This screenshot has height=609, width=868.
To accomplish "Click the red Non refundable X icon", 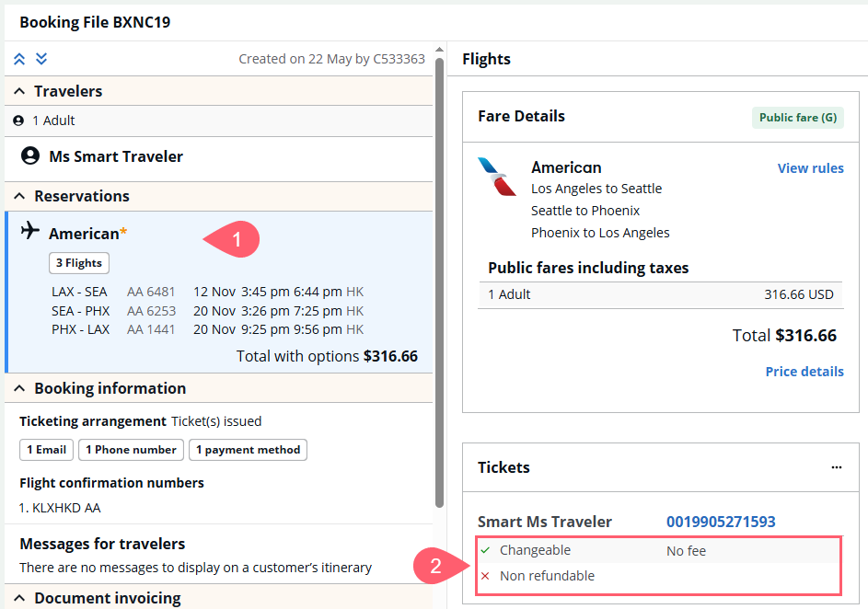I will tap(485, 577).
